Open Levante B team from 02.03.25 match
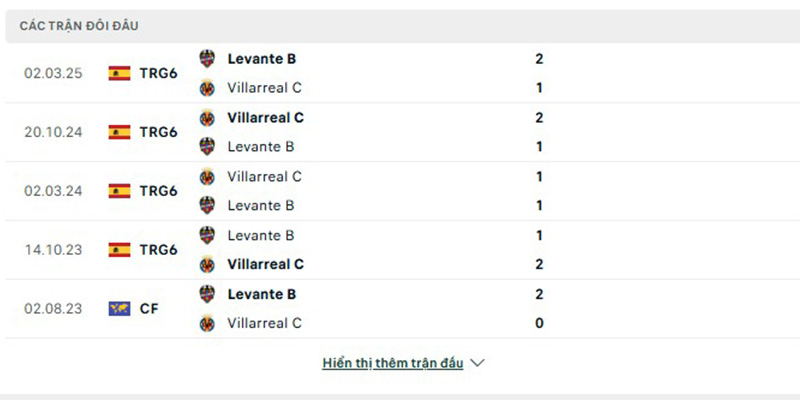Image resolution: width=800 pixels, height=400 pixels. click(x=262, y=59)
